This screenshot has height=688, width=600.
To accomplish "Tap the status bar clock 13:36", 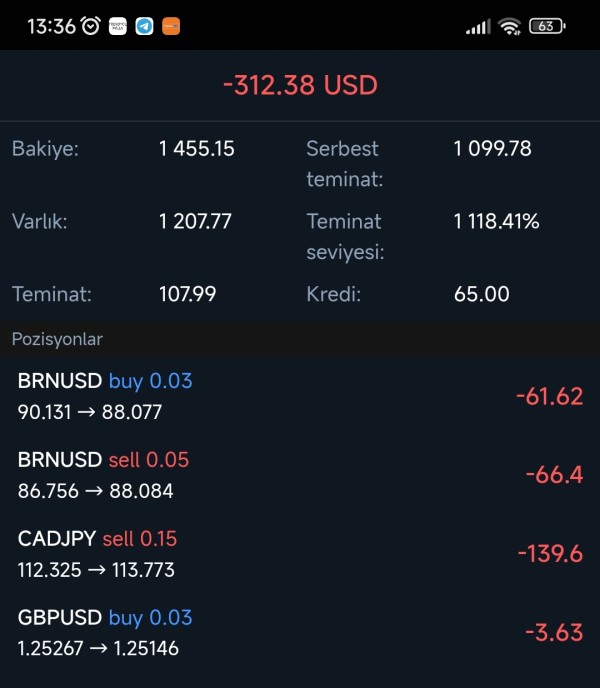I will click(x=51, y=27).
